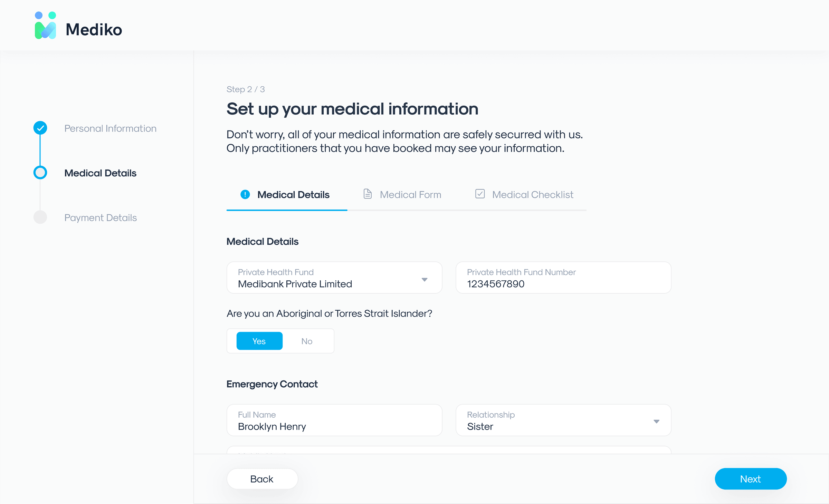This screenshot has height=504, width=829.
Task: Switch to the Medical Checklist tab
Action: (x=532, y=195)
